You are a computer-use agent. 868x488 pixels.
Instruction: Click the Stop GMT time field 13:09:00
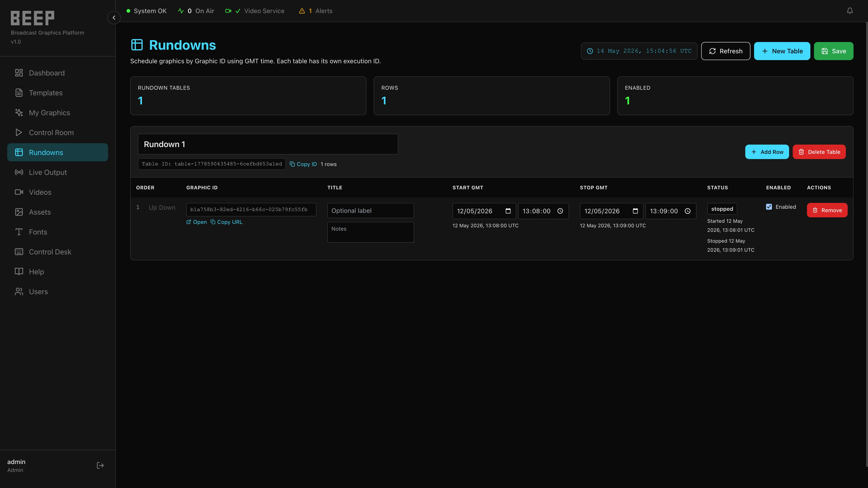point(671,211)
